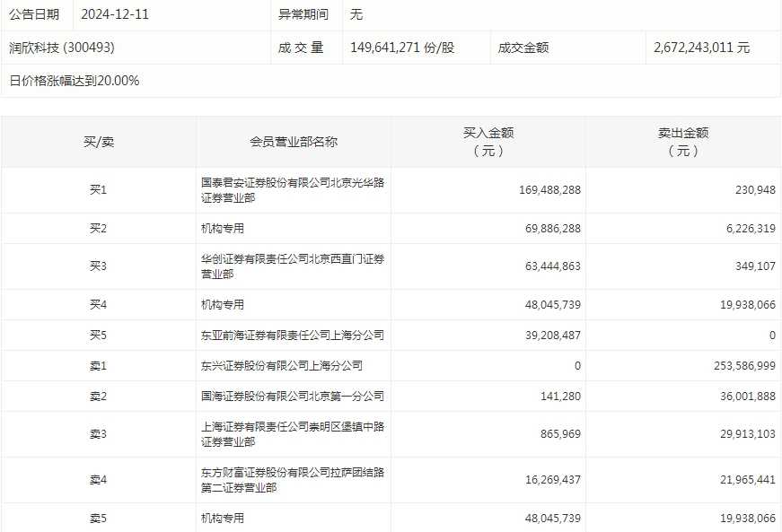Screen dimensions: 782x532
Task: Select the 公告日期 label cell
Action: pyautogui.click(x=34, y=14)
